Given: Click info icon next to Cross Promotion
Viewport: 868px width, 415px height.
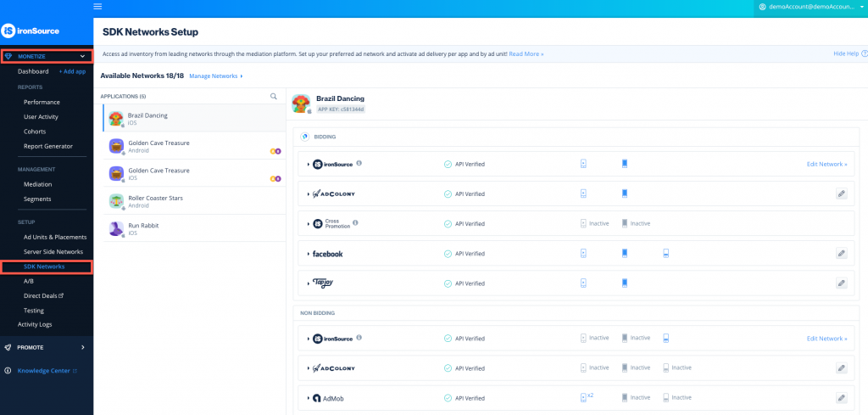Looking at the screenshot, I should click(355, 222).
